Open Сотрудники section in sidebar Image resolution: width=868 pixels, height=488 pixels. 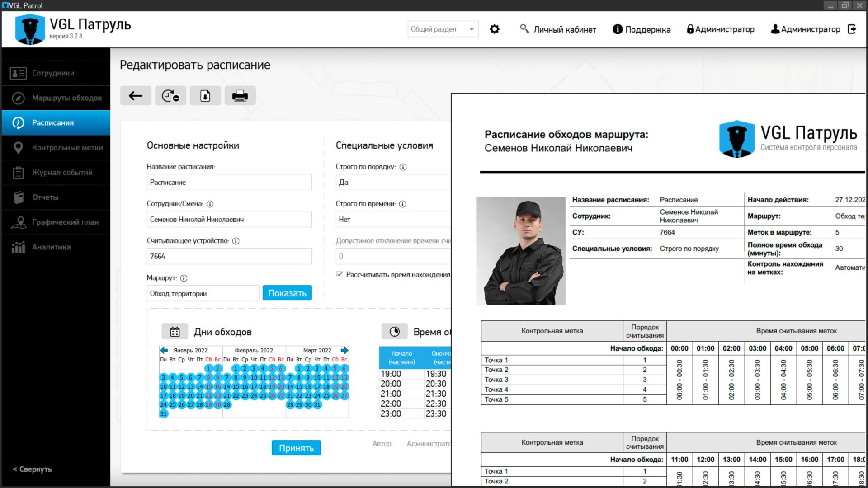pyautogui.click(x=56, y=73)
